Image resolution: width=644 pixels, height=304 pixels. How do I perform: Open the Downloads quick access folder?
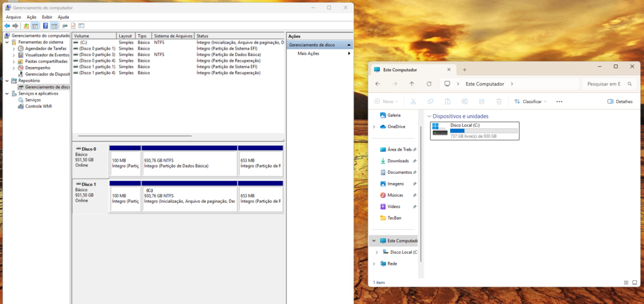(x=398, y=161)
